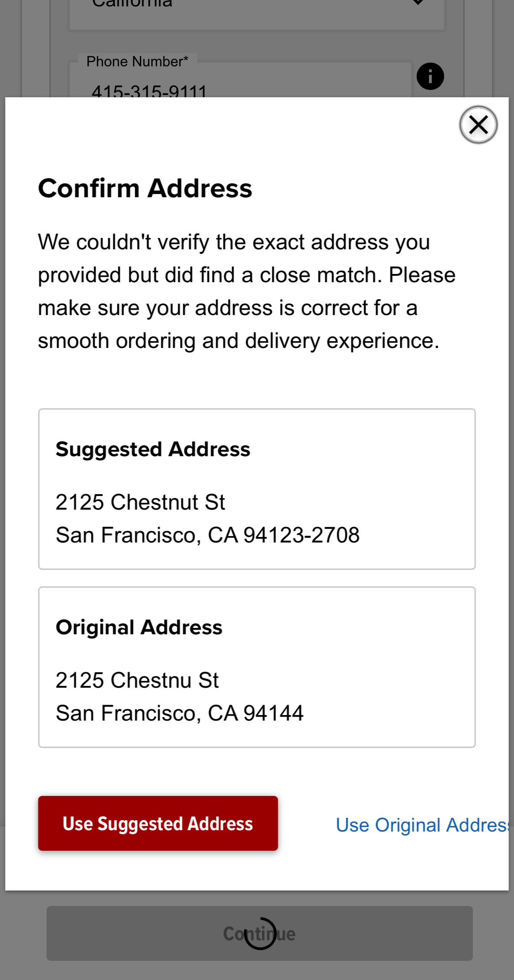Click the San Francisco, CA 94123-2708 line
The width and height of the screenshot is (514, 980).
(x=207, y=535)
